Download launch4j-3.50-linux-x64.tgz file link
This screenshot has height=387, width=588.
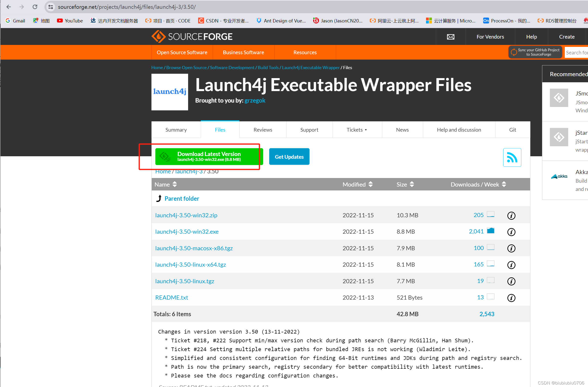(191, 264)
